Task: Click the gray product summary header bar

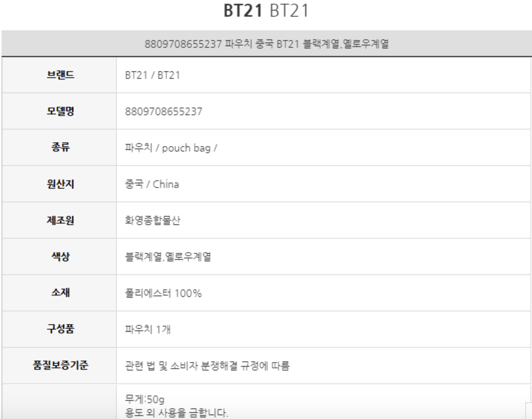Action: click(x=266, y=44)
